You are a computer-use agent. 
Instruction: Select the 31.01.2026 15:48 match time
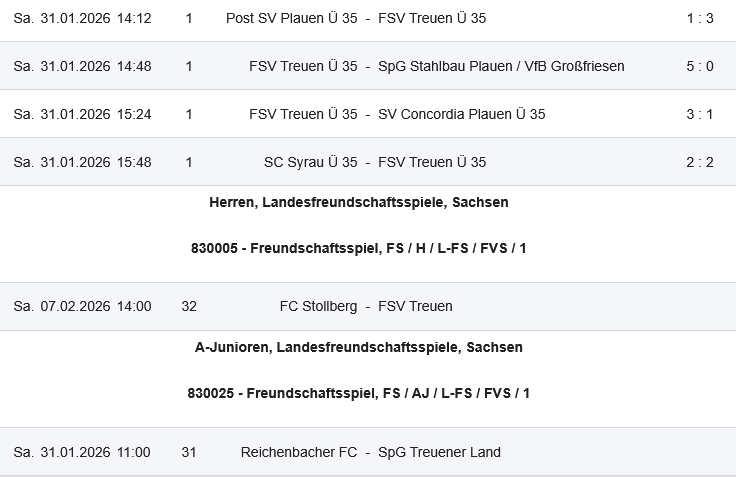[83, 162]
